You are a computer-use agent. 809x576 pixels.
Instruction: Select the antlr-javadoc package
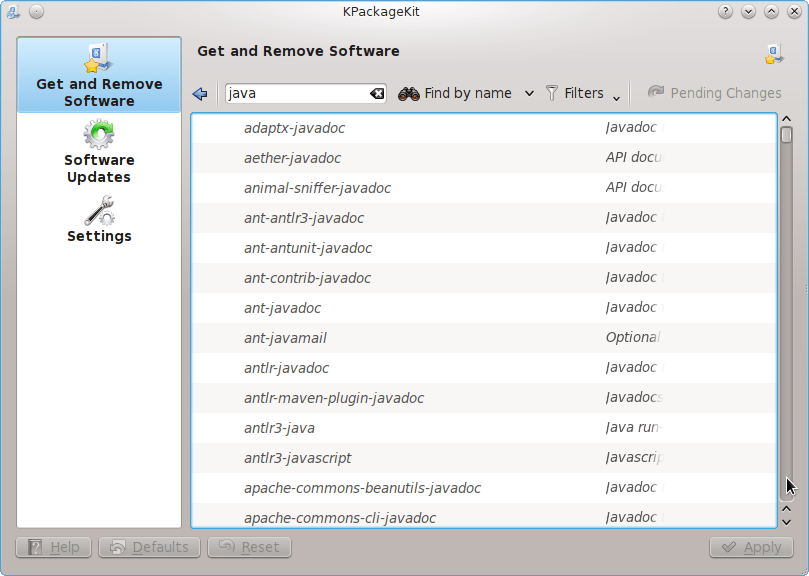click(484, 367)
